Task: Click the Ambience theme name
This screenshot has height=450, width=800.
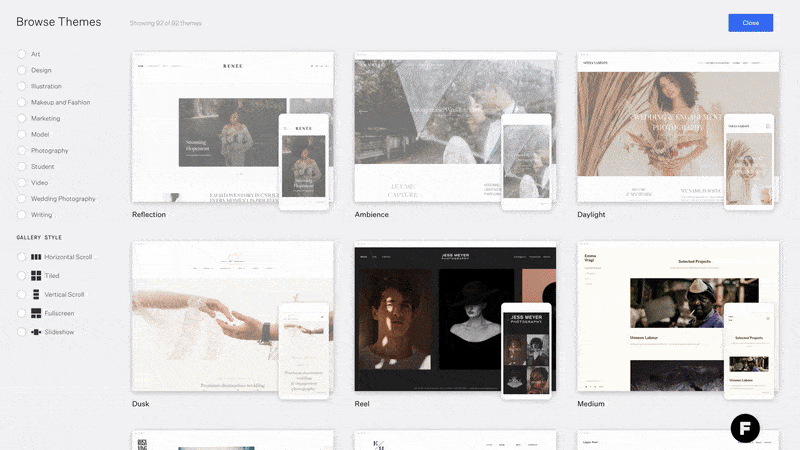Action: tap(371, 214)
